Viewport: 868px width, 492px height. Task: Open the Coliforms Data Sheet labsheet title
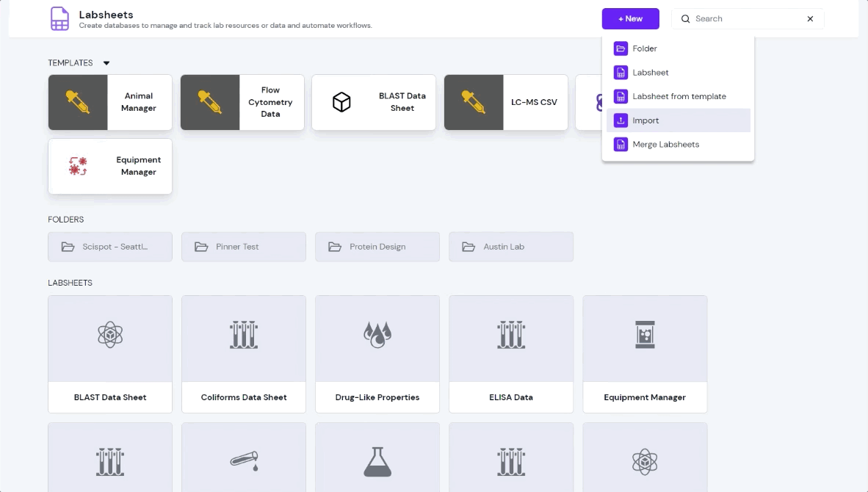coord(244,397)
